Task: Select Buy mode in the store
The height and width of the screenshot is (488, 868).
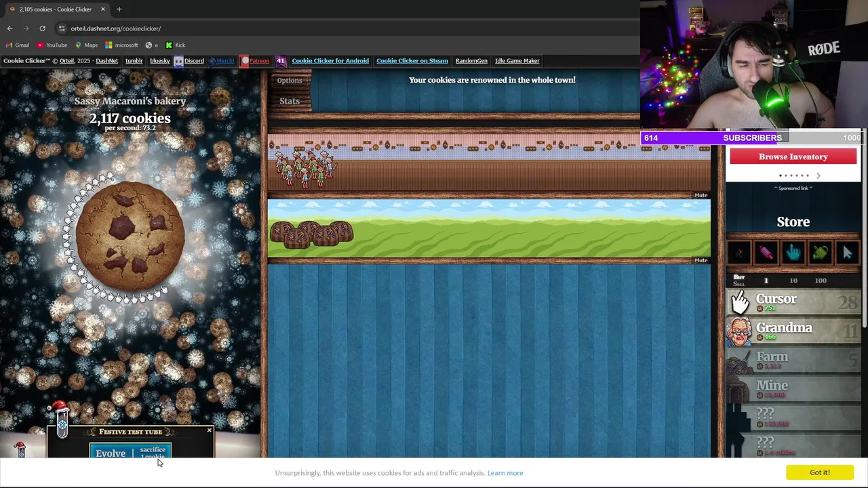Action: tap(739, 277)
